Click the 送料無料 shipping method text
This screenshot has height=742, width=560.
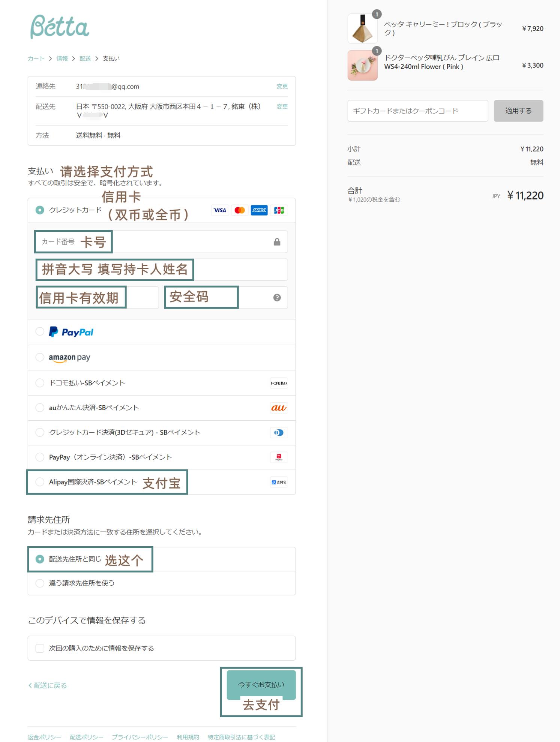(98, 135)
